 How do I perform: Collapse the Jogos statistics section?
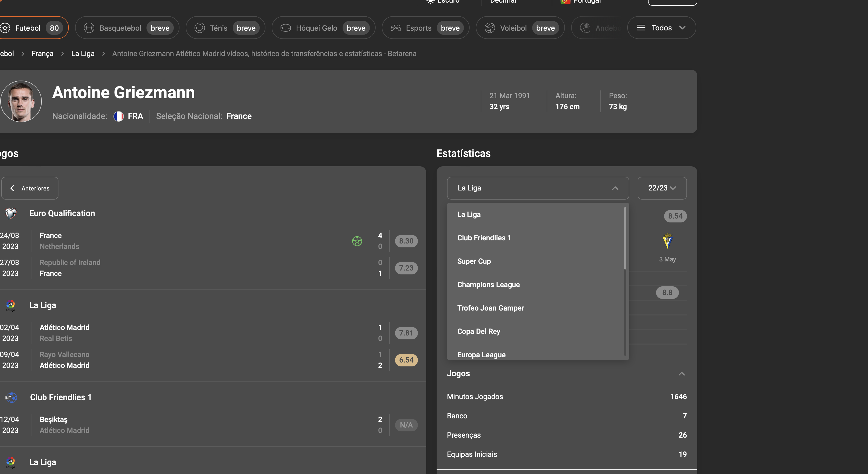[x=682, y=373]
